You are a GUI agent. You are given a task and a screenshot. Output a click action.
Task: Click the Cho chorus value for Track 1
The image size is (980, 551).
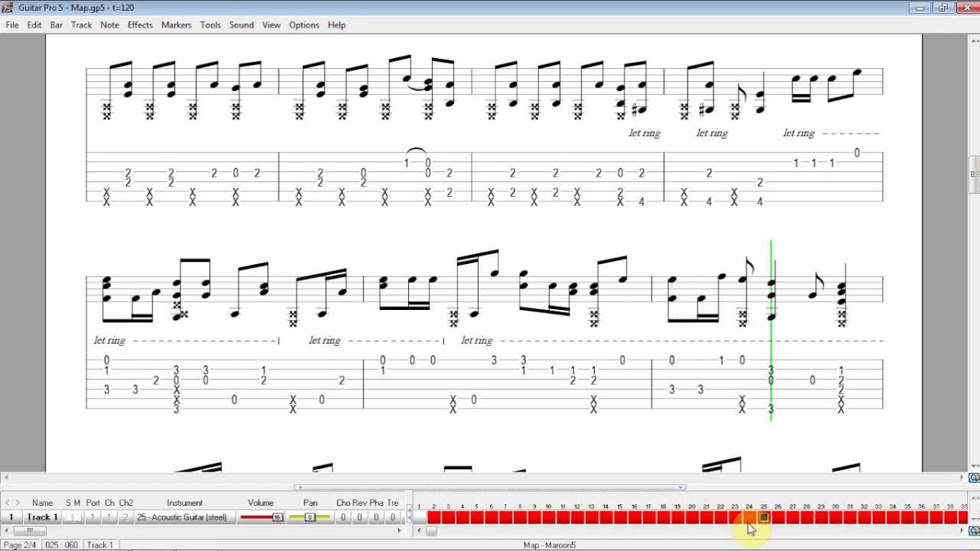(343, 517)
